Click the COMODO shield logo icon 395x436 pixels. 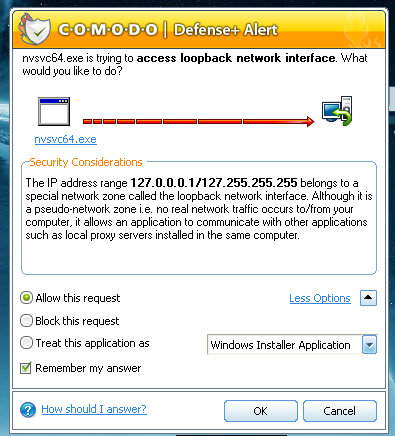(35, 29)
